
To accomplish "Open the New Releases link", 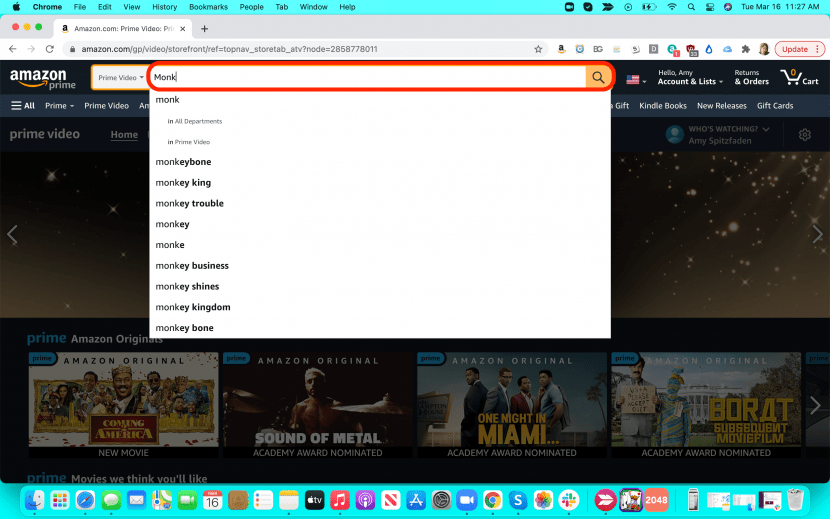I will coord(721,106).
